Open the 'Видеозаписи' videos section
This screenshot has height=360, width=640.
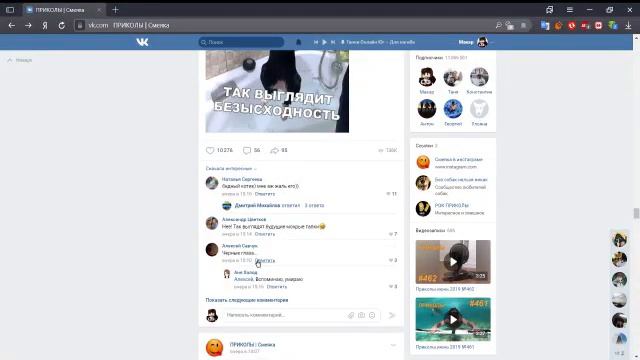[x=435, y=231]
